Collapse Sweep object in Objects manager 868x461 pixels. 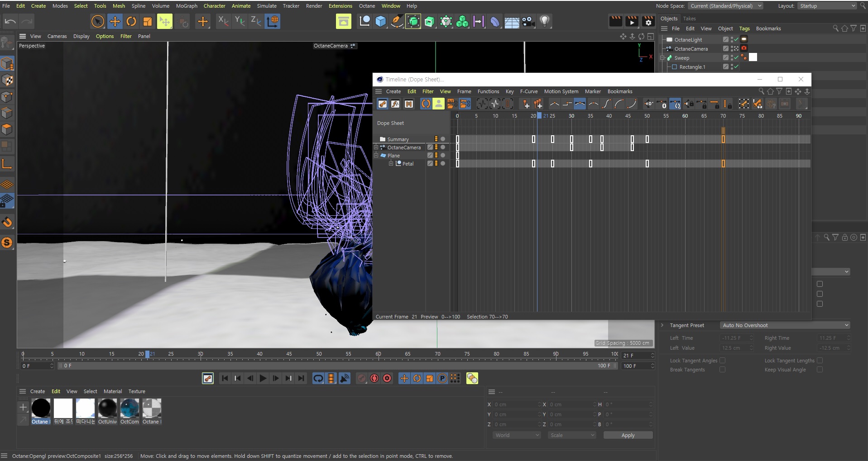point(662,58)
